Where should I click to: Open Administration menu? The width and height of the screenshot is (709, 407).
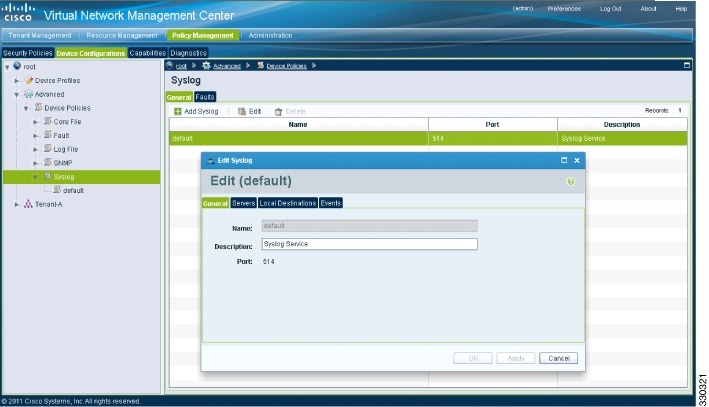(270, 35)
